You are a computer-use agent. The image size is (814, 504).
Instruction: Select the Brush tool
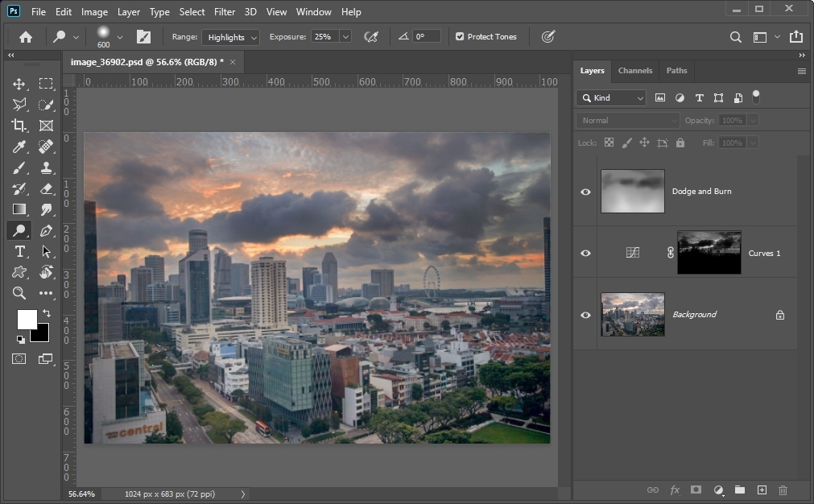tap(19, 167)
